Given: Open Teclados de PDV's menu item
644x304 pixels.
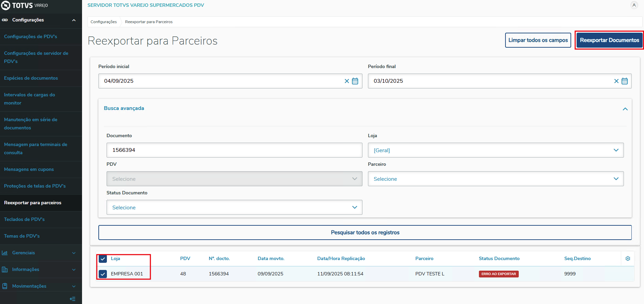Looking at the screenshot, I should click(41, 220).
